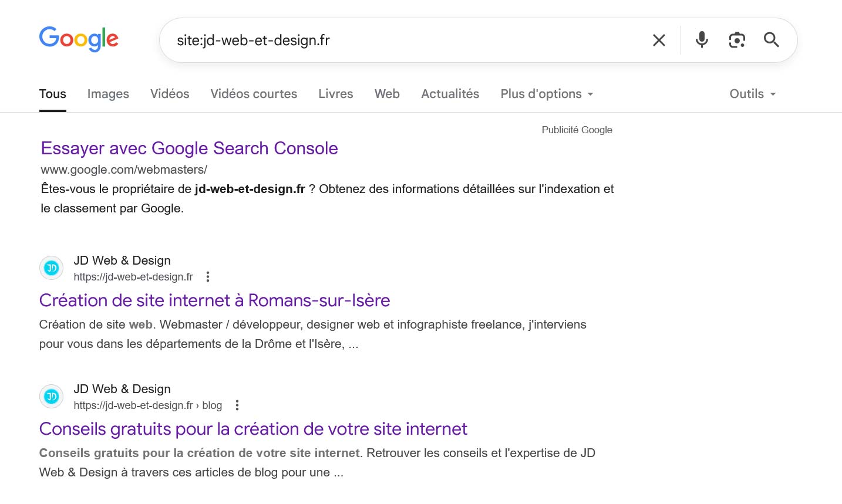Switch to the Images tab
This screenshot has width=842, height=504.
(x=108, y=94)
